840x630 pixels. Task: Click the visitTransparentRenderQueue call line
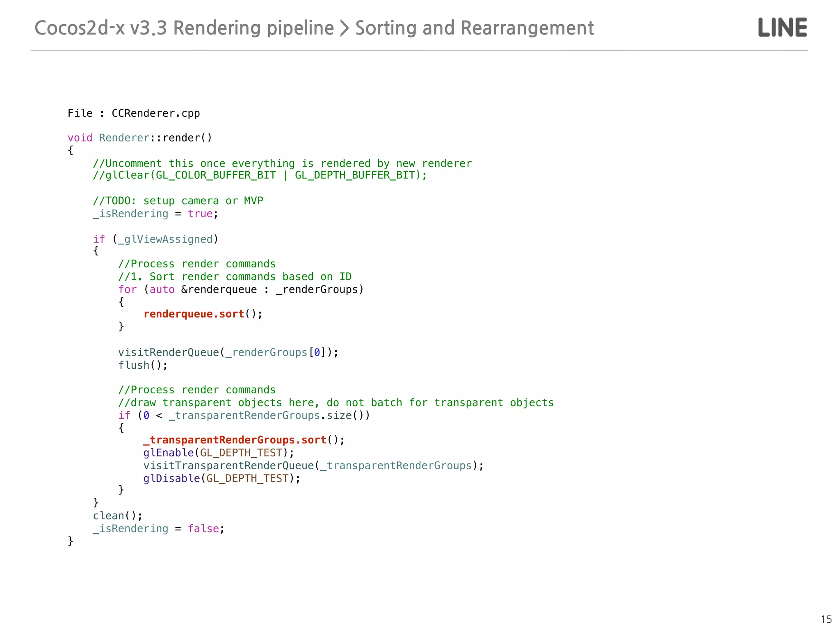313,466
